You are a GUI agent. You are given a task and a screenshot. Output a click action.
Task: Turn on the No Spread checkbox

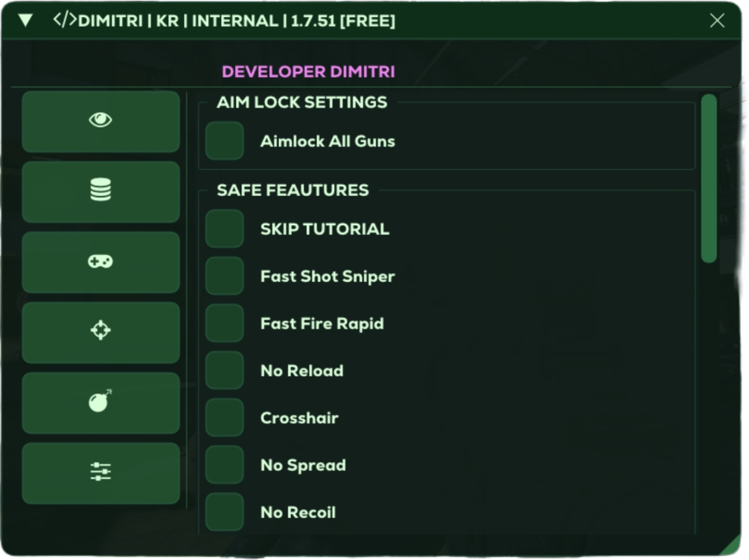point(225,465)
